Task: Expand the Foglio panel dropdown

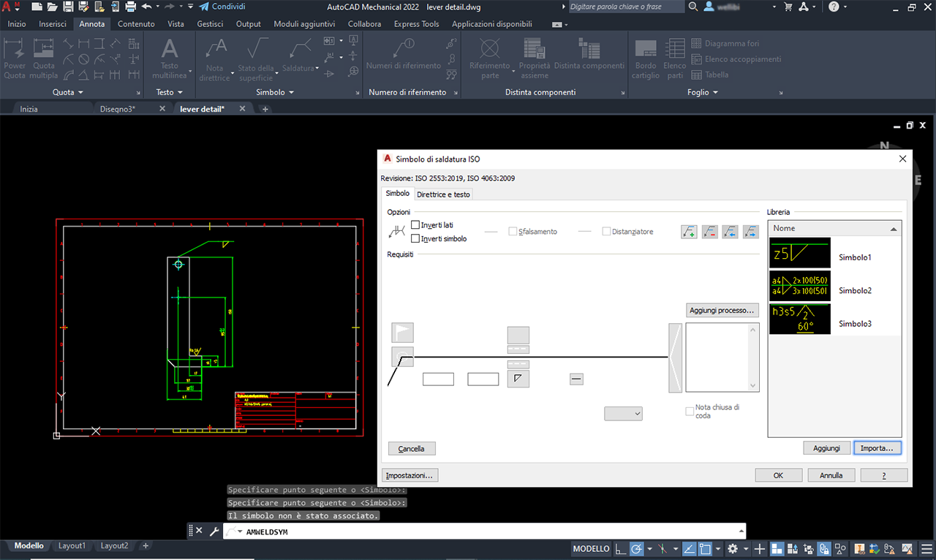Action: (x=703, y=92)
